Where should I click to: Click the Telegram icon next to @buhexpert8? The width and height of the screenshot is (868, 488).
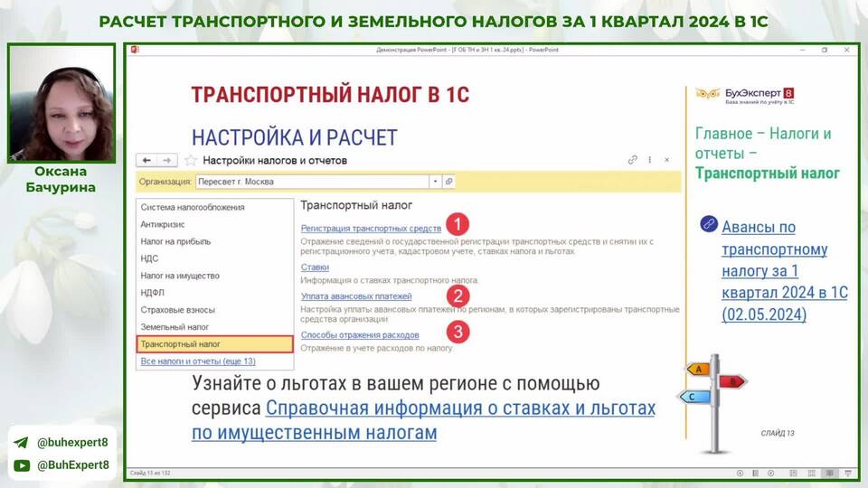coord(22,442)
